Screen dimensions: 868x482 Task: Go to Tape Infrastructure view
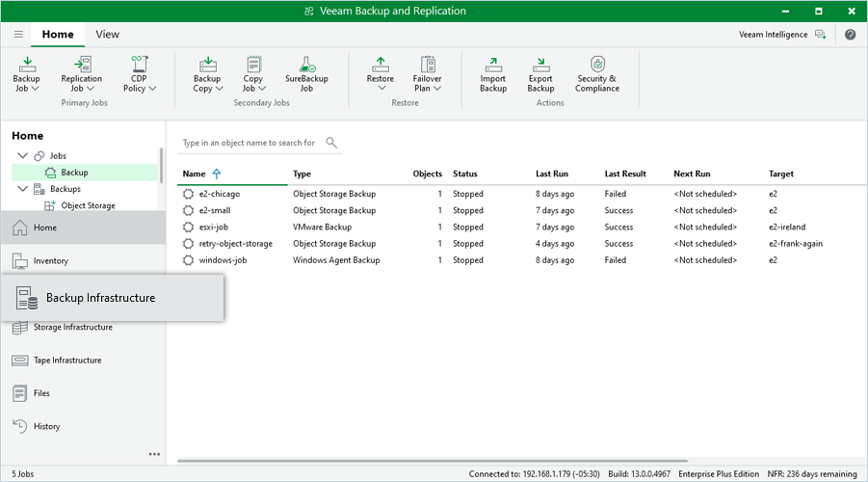[66, 361]
